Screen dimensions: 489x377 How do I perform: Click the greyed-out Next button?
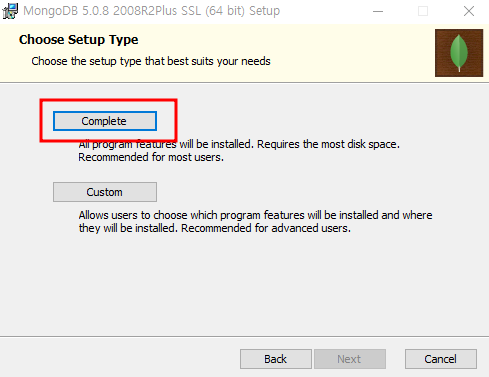pyautogui.click(x=350, y=359)
